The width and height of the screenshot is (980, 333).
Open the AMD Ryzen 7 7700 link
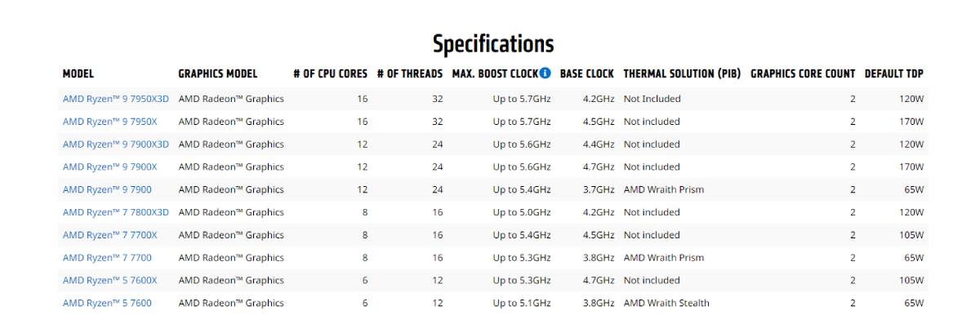[x=107, y=258]
